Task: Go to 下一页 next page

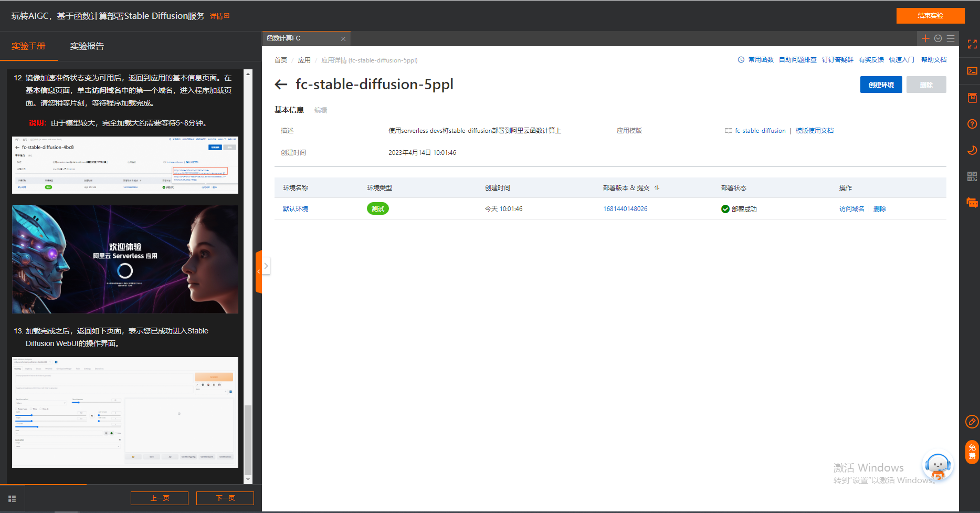Action: (x=225, y=498)
